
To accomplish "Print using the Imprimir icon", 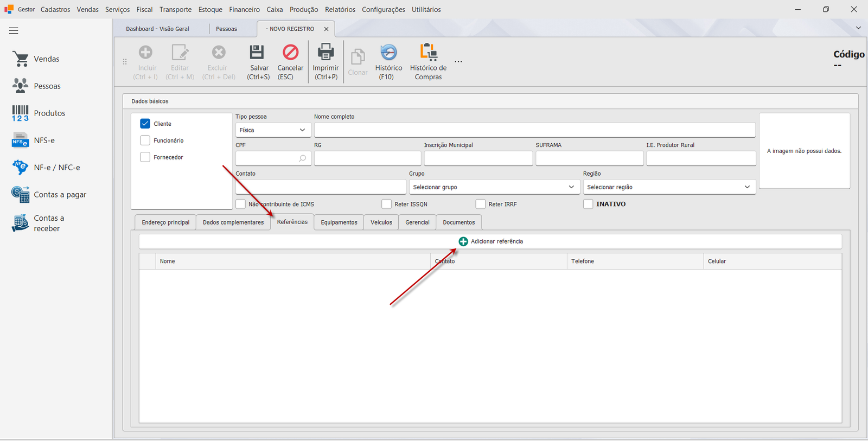I will click(x=326, y=52).
